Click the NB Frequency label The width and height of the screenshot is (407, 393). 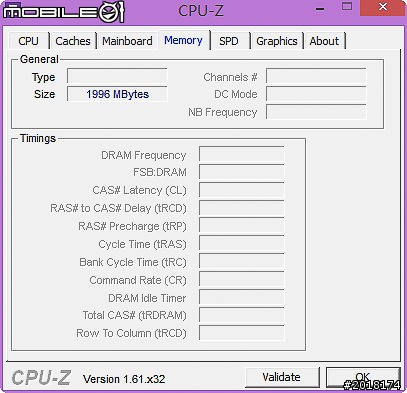point(223,112)
